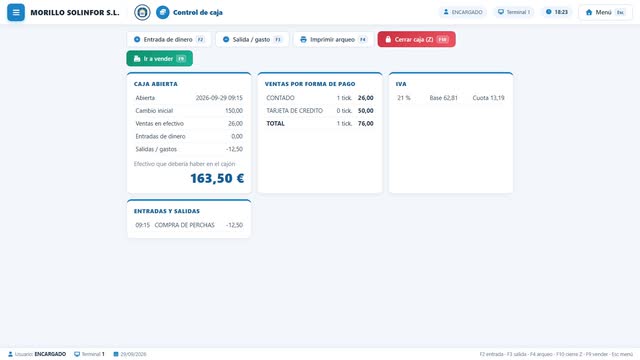
Task: Click the 21 % tax rate entry
Action: [x=404, y=98]
